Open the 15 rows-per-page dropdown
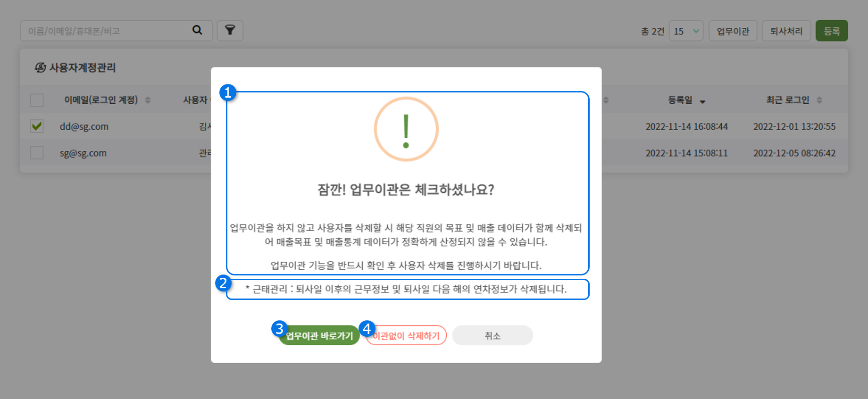 pyautogui.click(x=686, y=31)
